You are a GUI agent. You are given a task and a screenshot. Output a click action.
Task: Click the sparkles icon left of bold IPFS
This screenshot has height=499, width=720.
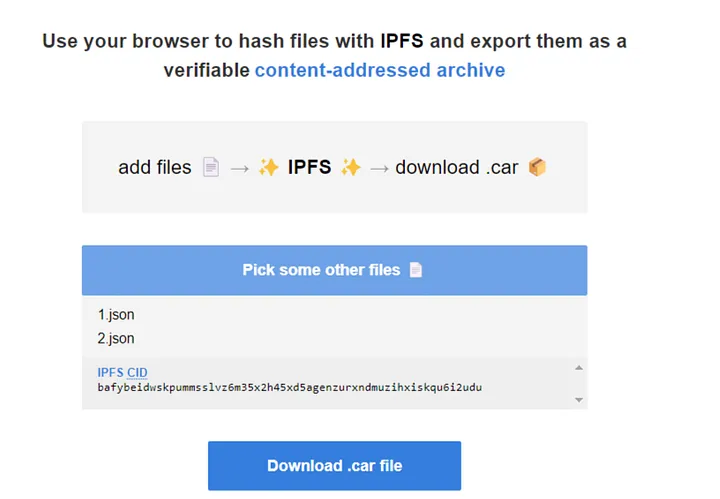click(268, 168)
